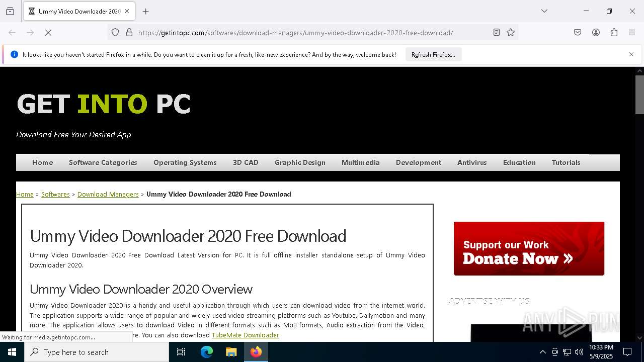Image resolution: width=644 pixels, height=362 pixels.
Task: Open network status tray icon
Action: 567,352
